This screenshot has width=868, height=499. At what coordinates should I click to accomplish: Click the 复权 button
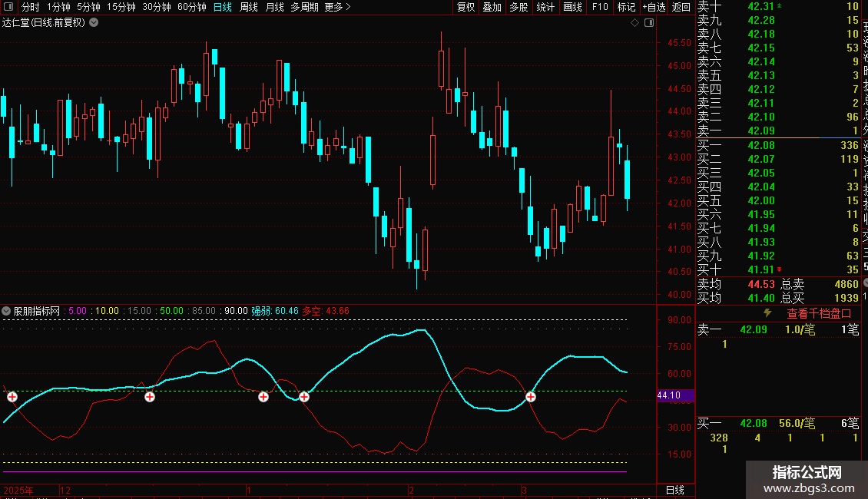tap(465, 7)
